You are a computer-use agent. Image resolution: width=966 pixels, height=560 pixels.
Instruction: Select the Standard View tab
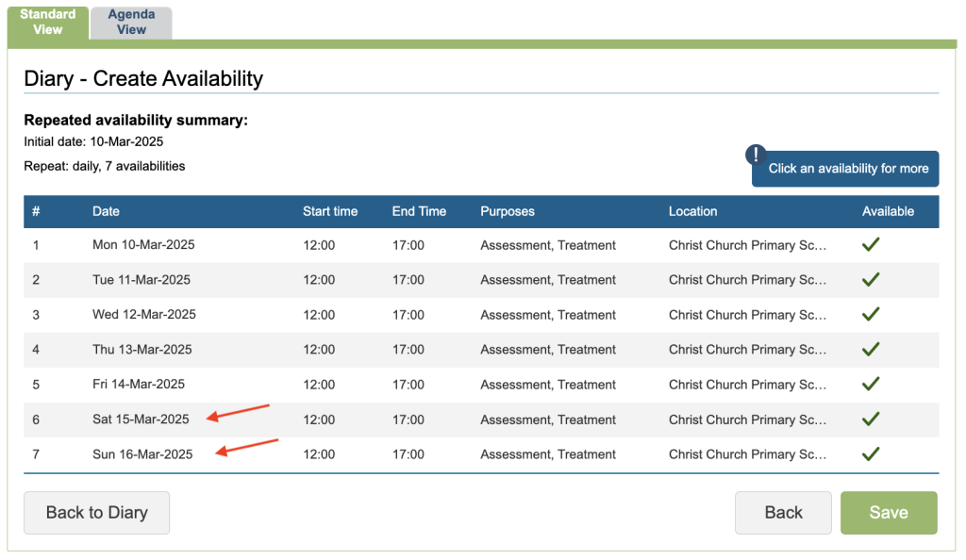coord(48,23)
